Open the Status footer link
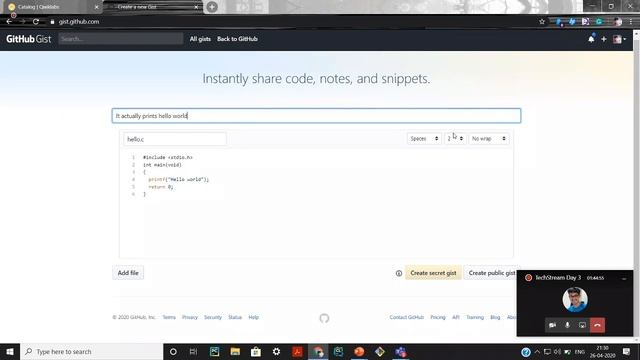 pos(235,317)
